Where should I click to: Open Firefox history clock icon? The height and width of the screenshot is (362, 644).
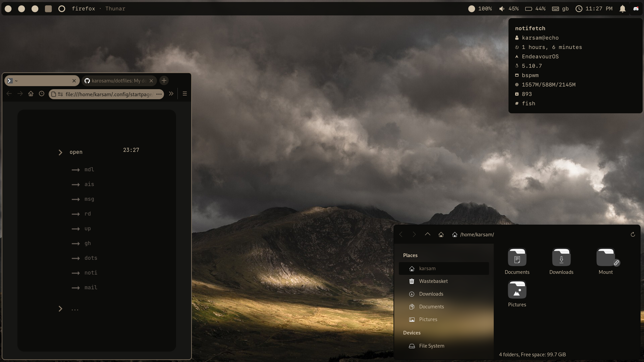42,94
